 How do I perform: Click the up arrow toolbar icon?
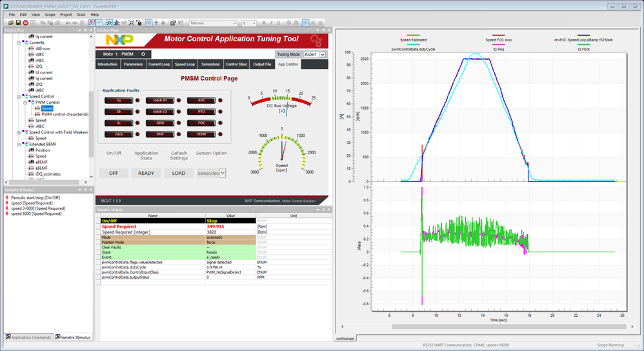click(156, 23)
